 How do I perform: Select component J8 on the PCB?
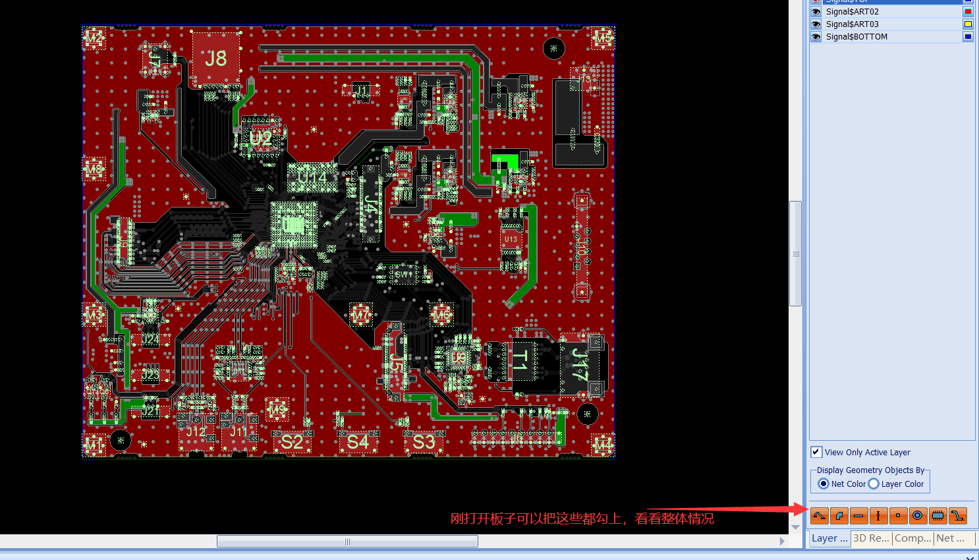coord(216,59)
